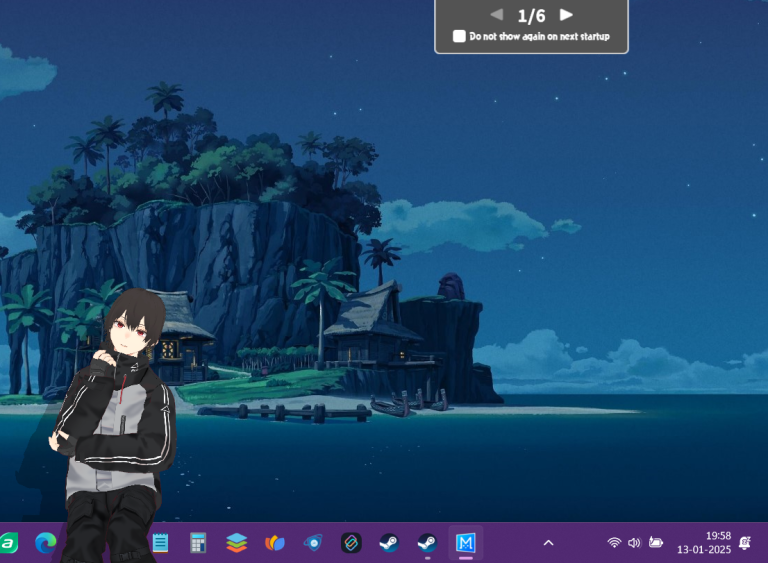Go to the next tutorial page arrow
The image size is (768, 563).
click(x=566, y=15)
